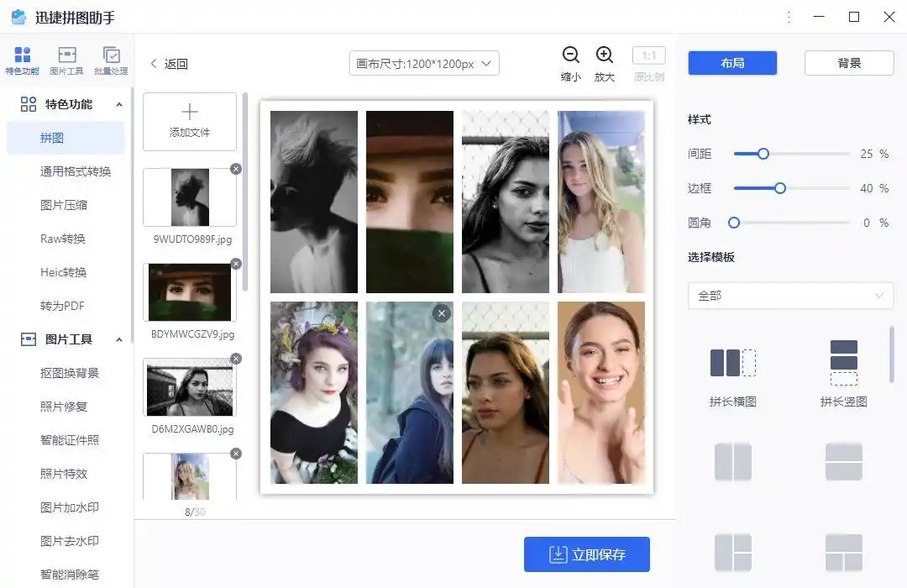Select the D6M2XGAWB0.jpg thumbnail
The width and height of the screenshot is (907, 588).
(190, 388)
